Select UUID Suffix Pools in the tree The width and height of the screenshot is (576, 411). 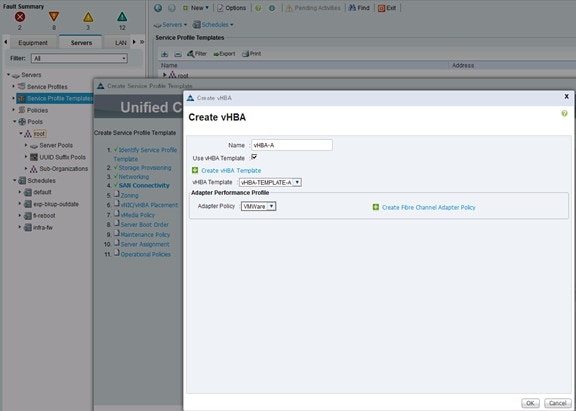[x=62, y=157]
